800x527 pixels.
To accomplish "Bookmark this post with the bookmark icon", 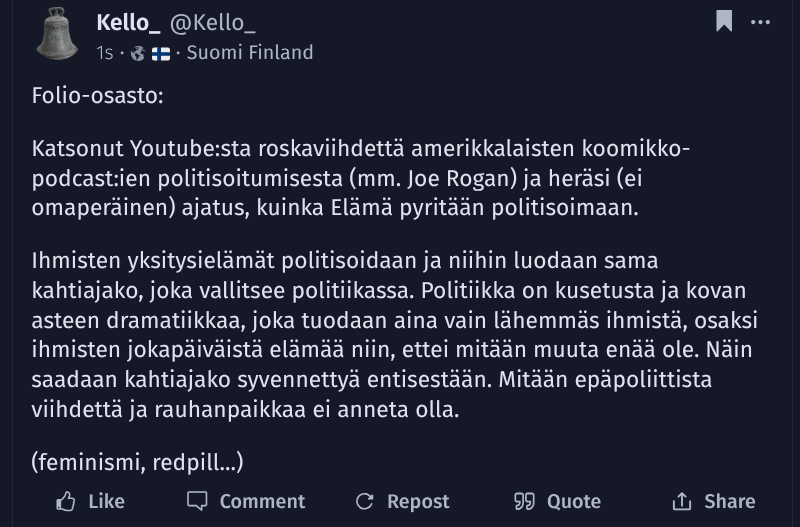I will [724, 21].
